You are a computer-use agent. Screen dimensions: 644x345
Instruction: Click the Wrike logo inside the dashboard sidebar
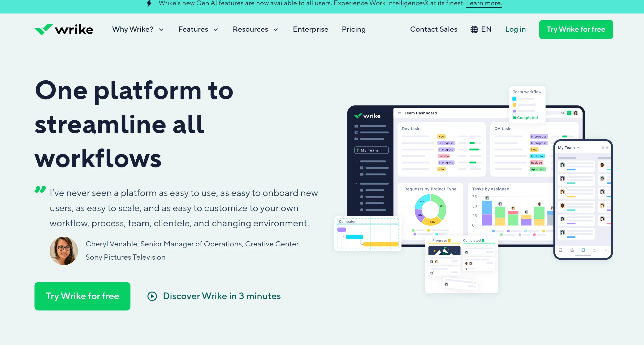tap(367, 116)
